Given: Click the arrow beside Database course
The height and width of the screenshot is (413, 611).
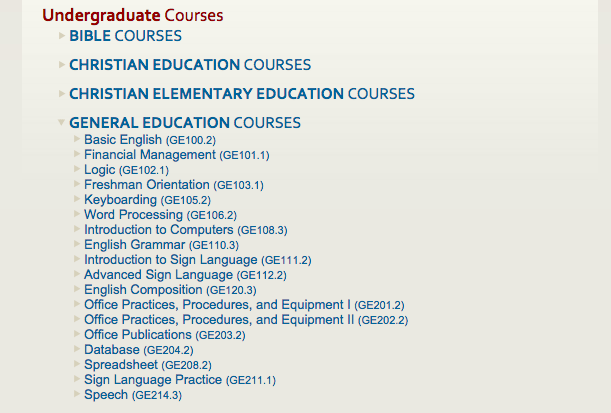Looking at the screenshot, I should (x=77, y=350).
